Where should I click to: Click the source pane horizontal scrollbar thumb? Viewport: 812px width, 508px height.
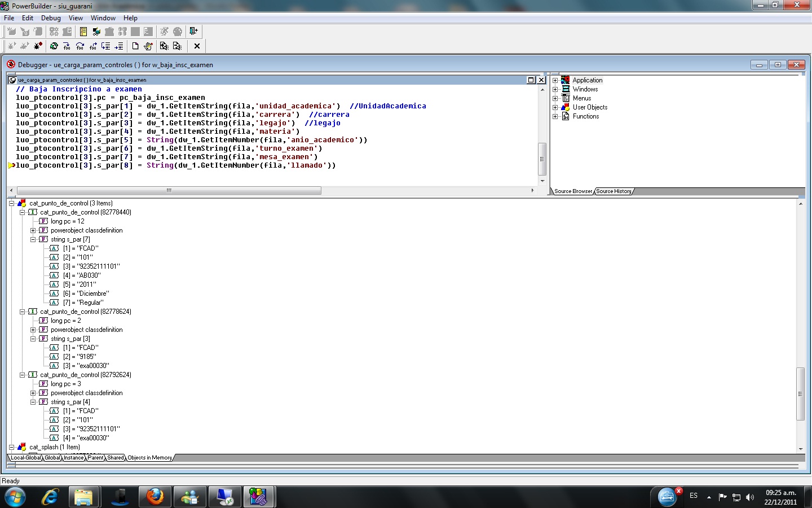tap(169, 191)
